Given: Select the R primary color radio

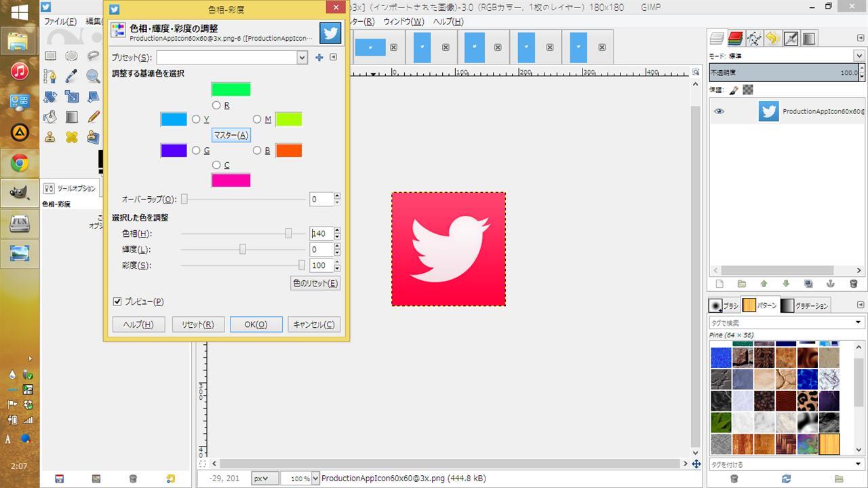Looking at the screenshot, I should [x=216, y=105].
